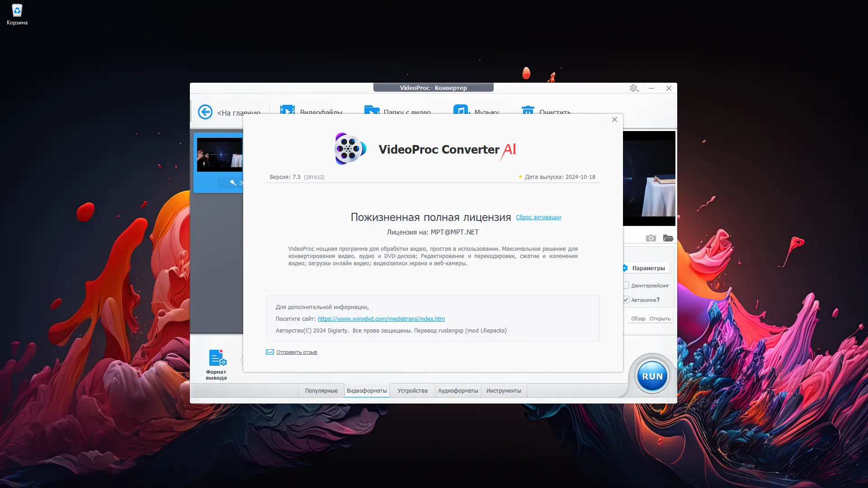Viewport: 868px width, 488px height.
Task: Click the add music icon
Action: [461, 109]
